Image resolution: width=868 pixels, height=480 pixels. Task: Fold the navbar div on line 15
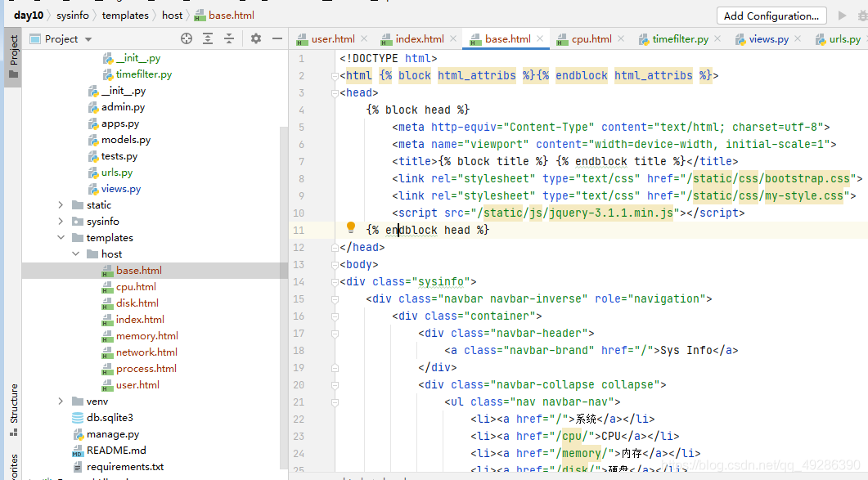point(335,299)
